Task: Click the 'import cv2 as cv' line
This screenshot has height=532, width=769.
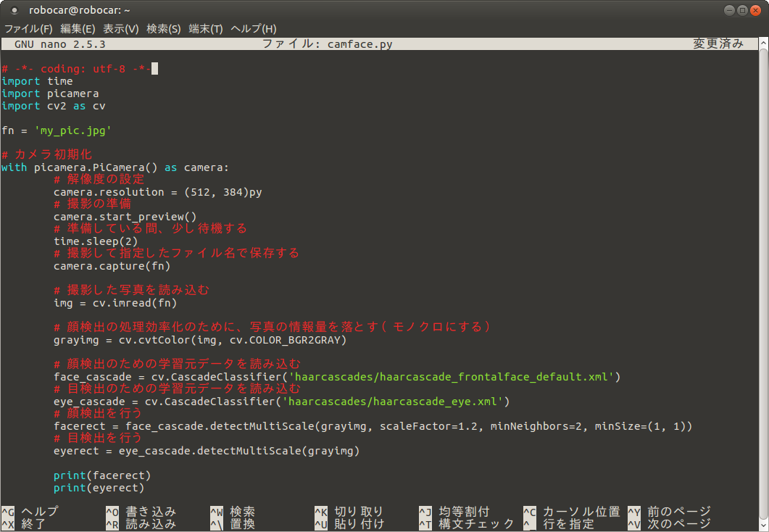Action: 54,106
